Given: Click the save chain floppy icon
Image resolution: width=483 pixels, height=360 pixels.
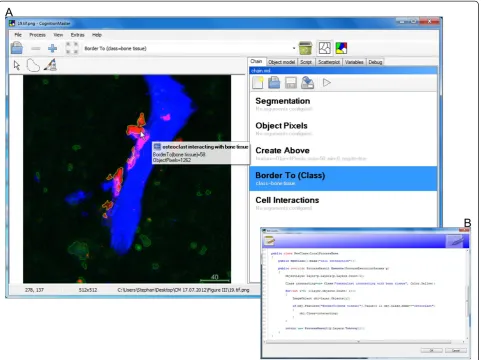Looking at the screenshot, I should coord(291,83).
